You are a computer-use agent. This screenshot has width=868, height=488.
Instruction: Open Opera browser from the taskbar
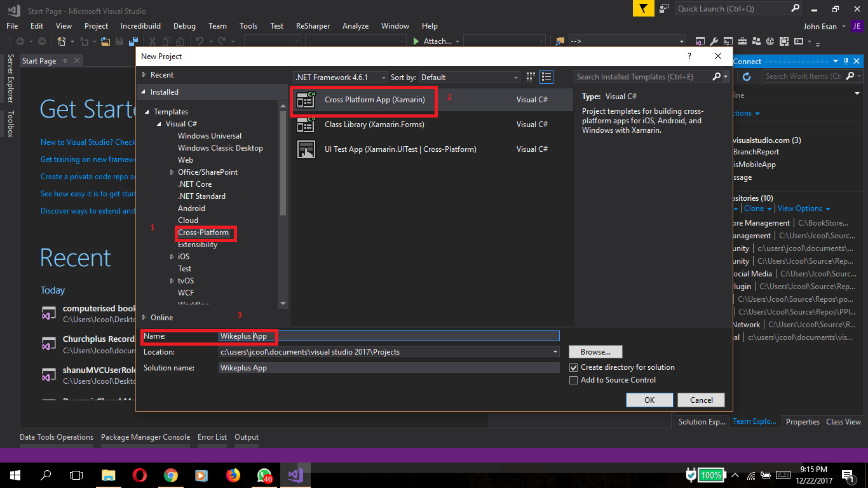(x=140, y=475)
